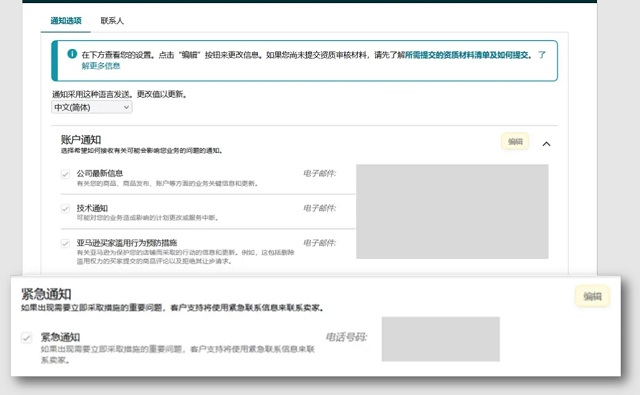Click the 电话号码 label
Screen dimensions: 640x395
(346, 337)
